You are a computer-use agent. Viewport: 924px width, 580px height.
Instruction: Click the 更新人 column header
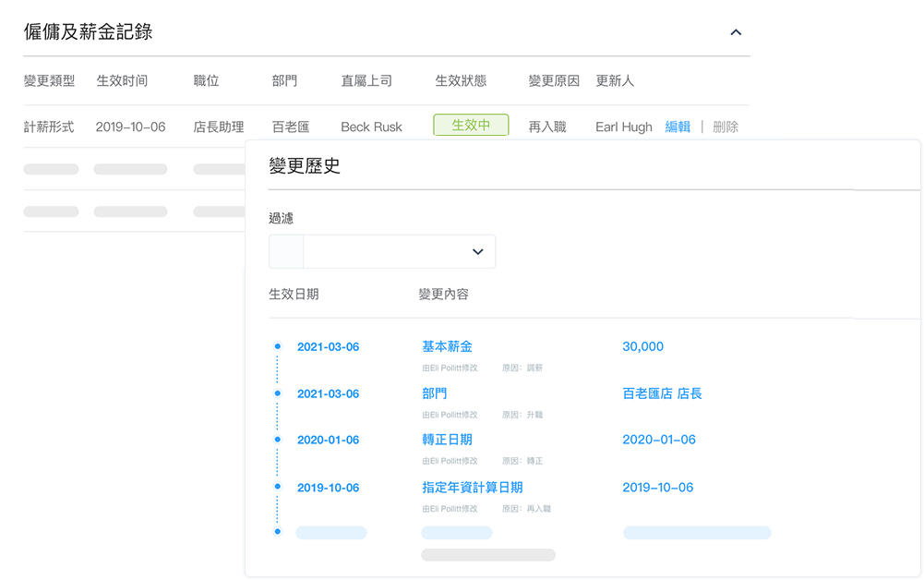click(615, 80)
